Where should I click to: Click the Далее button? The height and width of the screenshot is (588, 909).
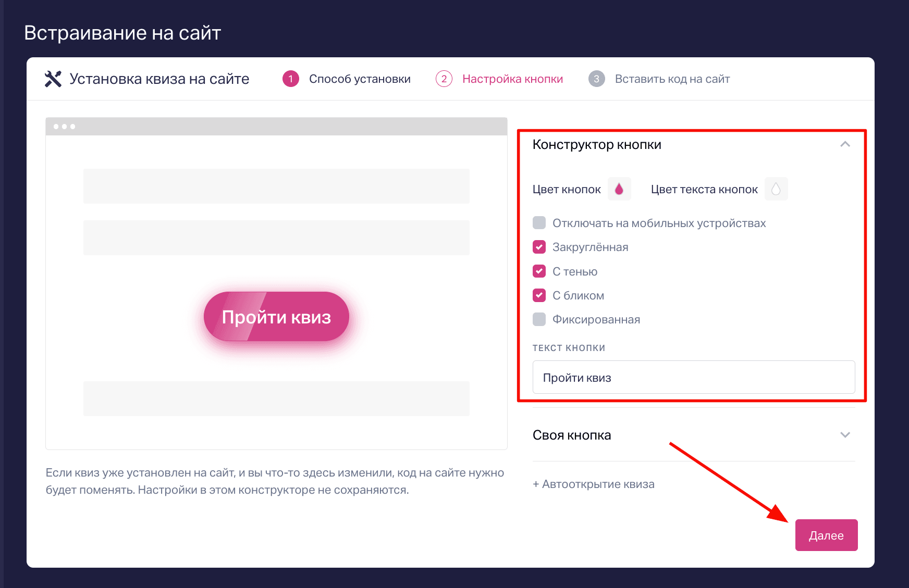[x=826, y=535]
